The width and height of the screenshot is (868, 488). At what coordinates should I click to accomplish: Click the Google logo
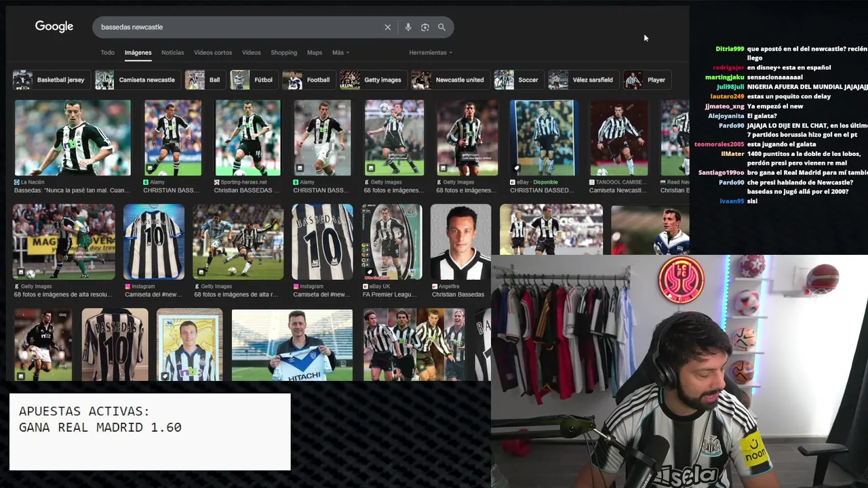[54, 26]
